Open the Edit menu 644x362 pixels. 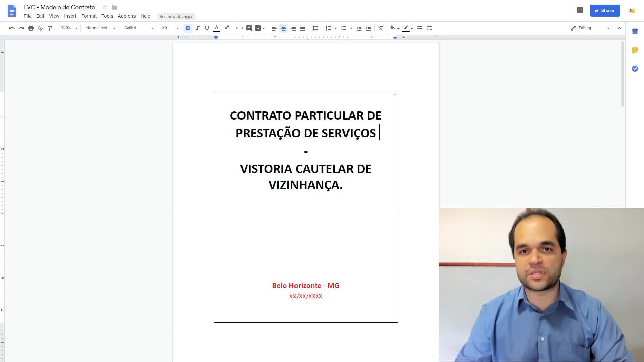(x=40, y=16)
